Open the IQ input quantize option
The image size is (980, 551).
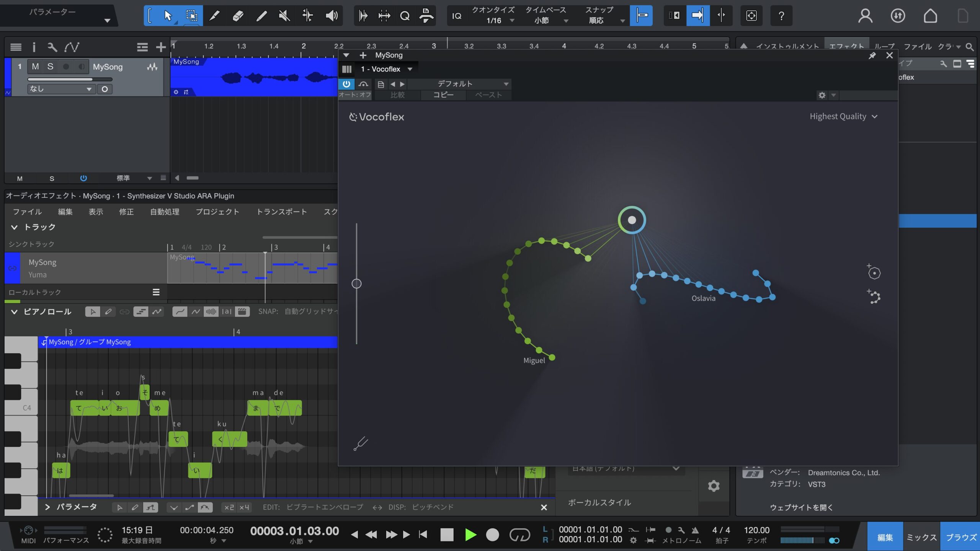point(457,16)
